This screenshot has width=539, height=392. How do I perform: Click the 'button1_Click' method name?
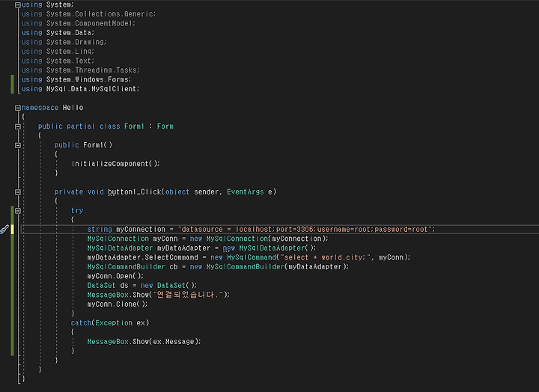pos(135,192)
